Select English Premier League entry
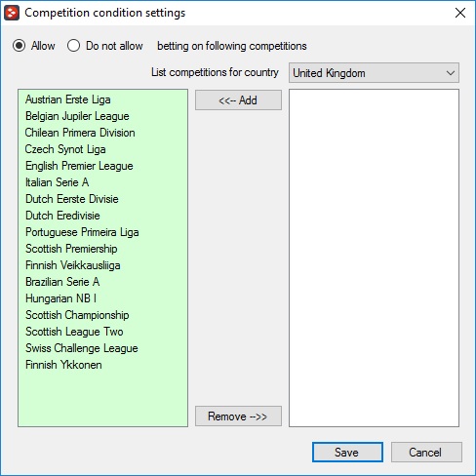The image size is (476, 476). (x=79, y=166)
